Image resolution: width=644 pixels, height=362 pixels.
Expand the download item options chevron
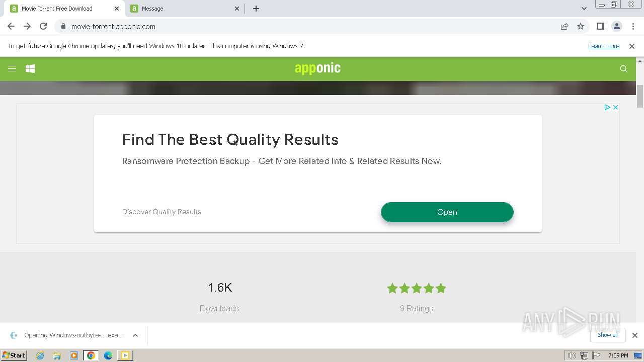coord(135,335)
